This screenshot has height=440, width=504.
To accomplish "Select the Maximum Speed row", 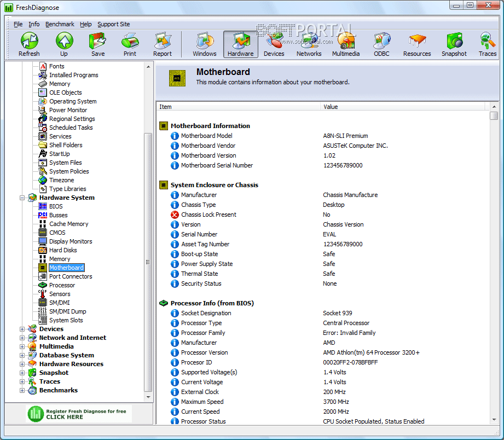I will [323, 402].
